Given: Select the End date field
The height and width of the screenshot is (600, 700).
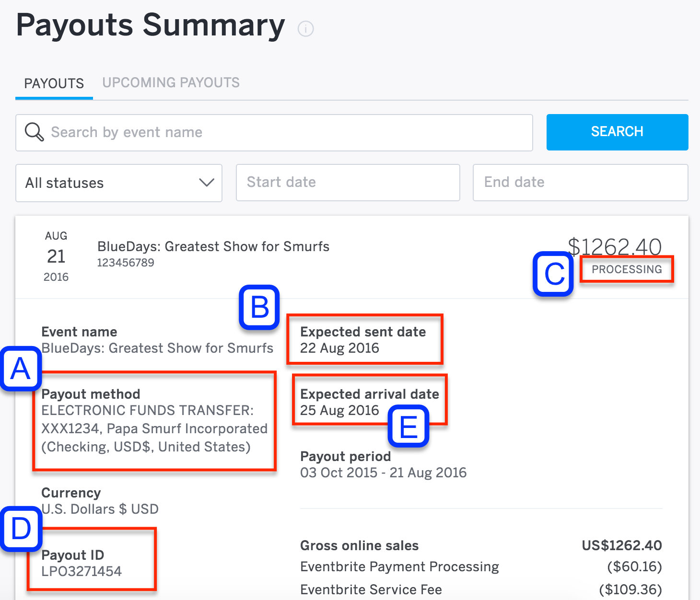Looking at the screenshot, I should 580,183.
